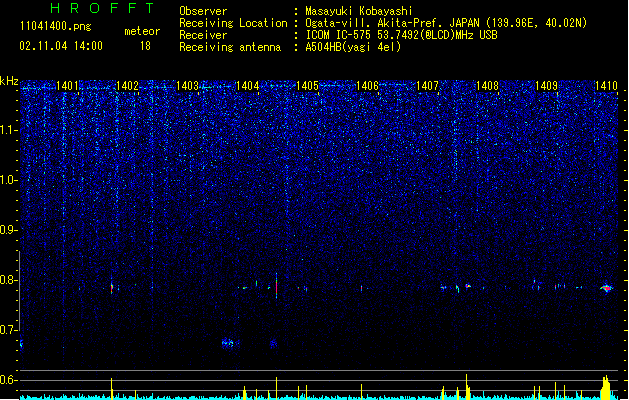The image size is (629, 400).
Task: Click the ICOM IC-575 receiver text
Action: (x=401, y=35)
